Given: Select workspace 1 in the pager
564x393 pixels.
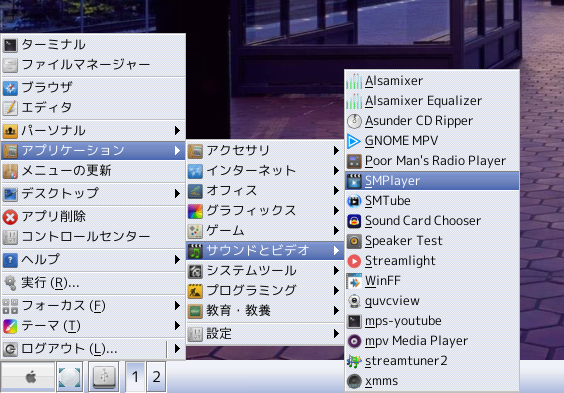Looking at the screenshot, I should (135, 377).
